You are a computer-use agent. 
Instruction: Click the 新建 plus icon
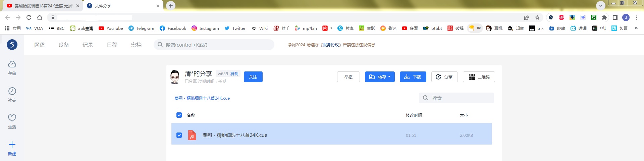12,148
